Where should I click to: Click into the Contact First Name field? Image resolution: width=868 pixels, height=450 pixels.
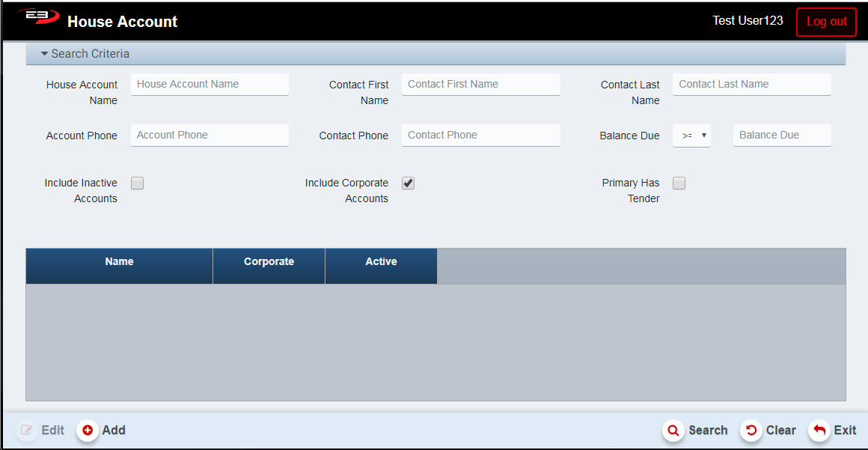(480, 85)
